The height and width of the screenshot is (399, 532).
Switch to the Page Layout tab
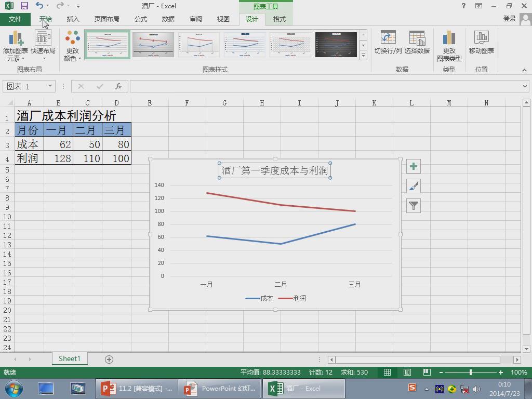(x=107, y=19)
